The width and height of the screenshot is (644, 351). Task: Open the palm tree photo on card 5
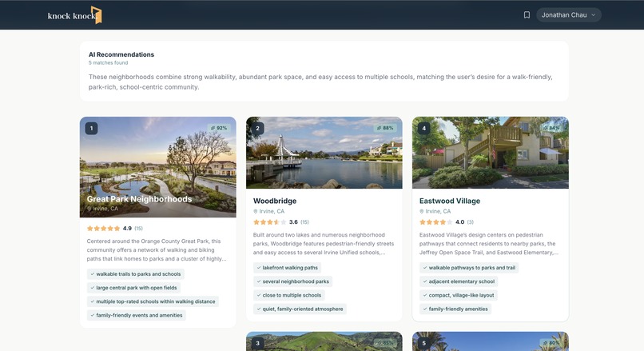(491, 341)
